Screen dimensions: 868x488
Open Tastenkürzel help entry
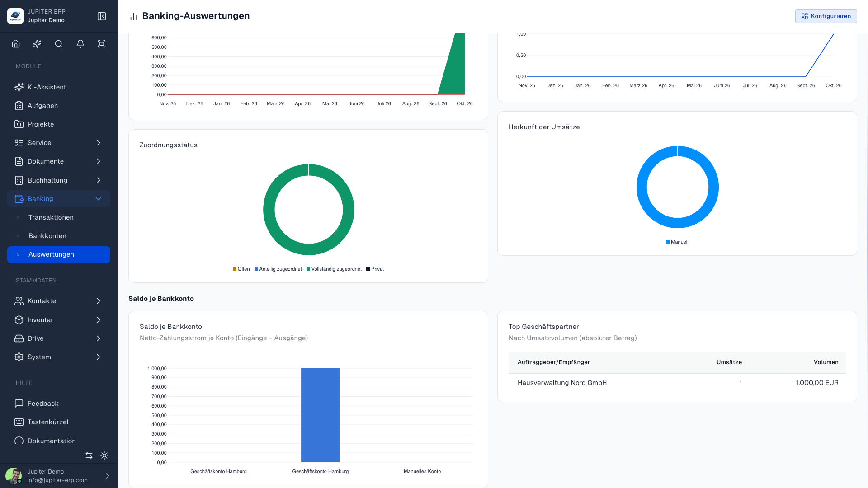coord(59,422)
